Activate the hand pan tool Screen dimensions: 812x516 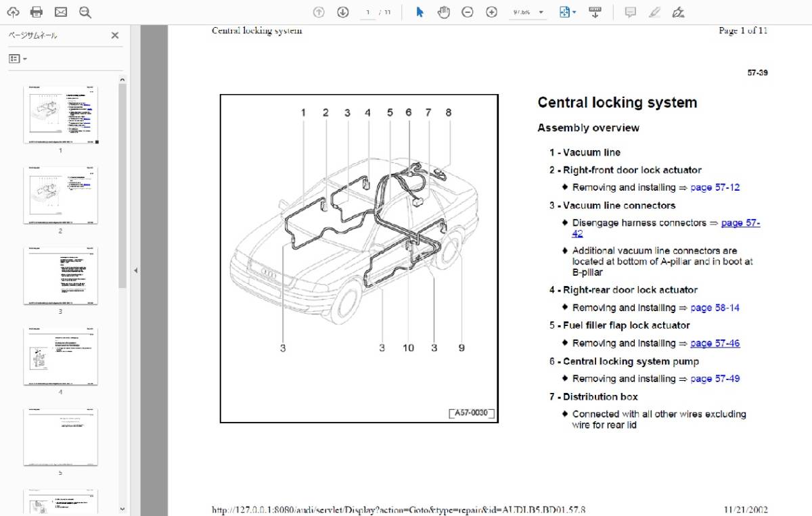(x=443, y=12)
